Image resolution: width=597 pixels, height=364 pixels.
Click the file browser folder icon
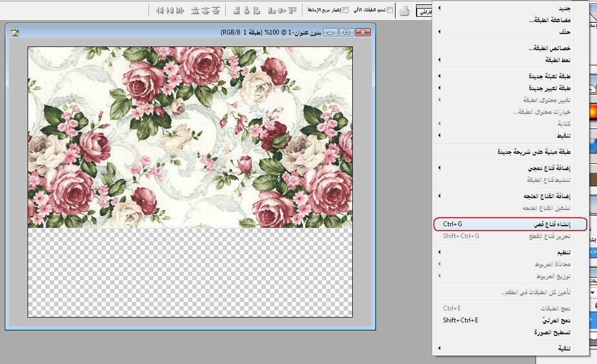(404, 10)
